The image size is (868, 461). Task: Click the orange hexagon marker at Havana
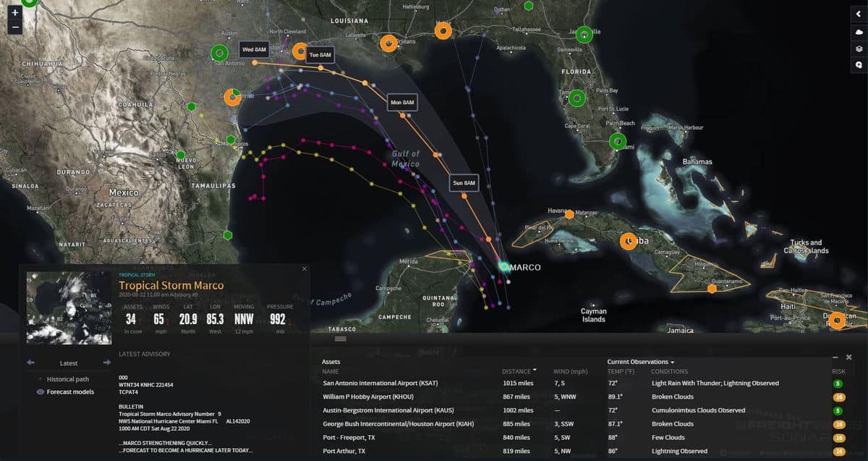(570, 213)
